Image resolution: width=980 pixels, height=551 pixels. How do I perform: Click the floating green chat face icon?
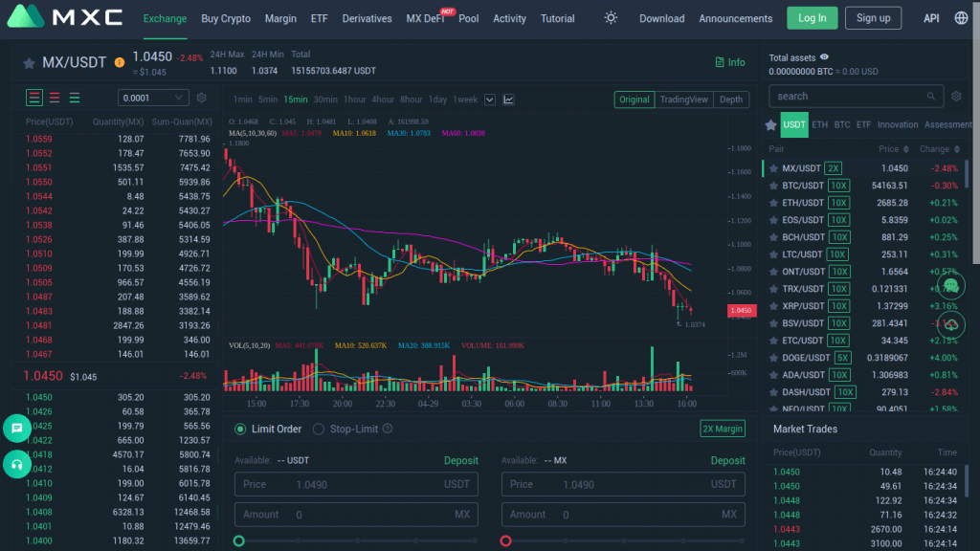pyautogui.click(x=950, y=286)
